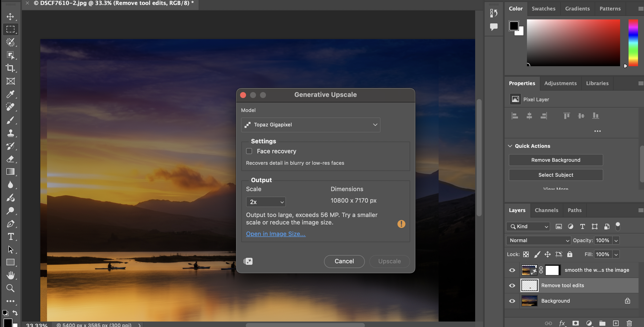This screenshot has height=327, width=644.
Task: Select the Hand tool
Action: pos(10,275)
